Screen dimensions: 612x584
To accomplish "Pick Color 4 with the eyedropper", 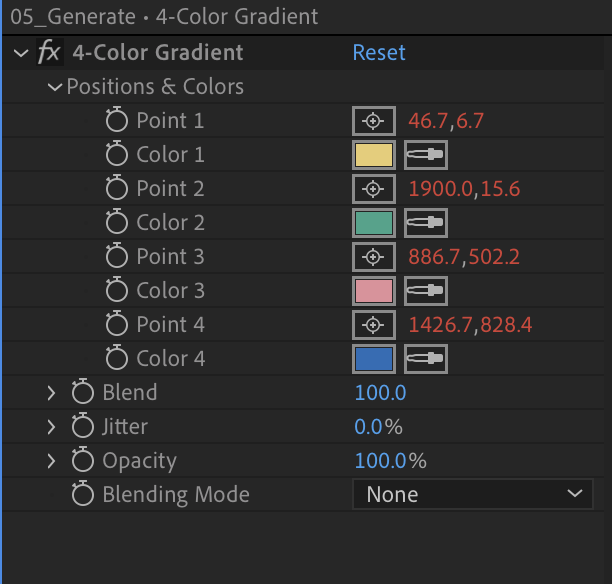I will click(425, 359).
